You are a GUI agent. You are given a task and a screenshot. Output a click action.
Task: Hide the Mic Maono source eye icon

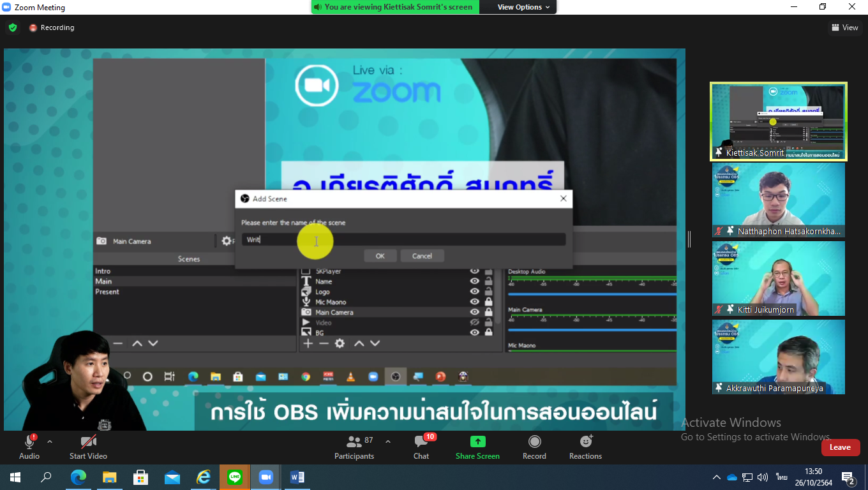pyautogui.click(x=474, y=302)
